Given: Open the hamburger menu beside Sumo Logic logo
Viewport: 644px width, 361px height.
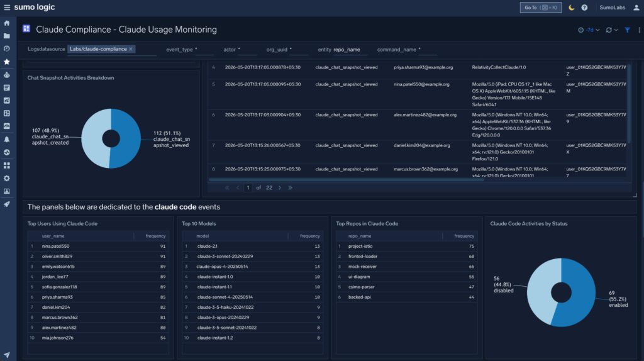Looking at the screenshot, I should tap(7, 8).
